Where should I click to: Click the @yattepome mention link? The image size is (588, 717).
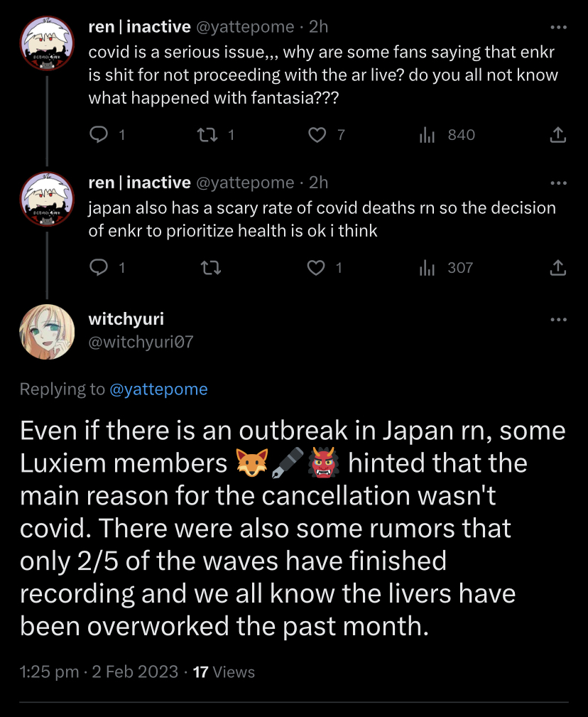point(159,389)
